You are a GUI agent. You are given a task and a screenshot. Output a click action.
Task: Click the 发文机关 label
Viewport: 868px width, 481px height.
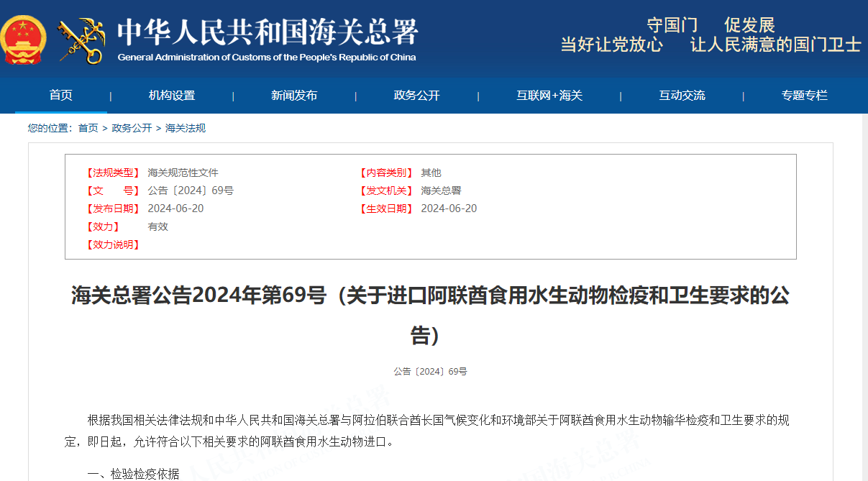tap(386, 191)
